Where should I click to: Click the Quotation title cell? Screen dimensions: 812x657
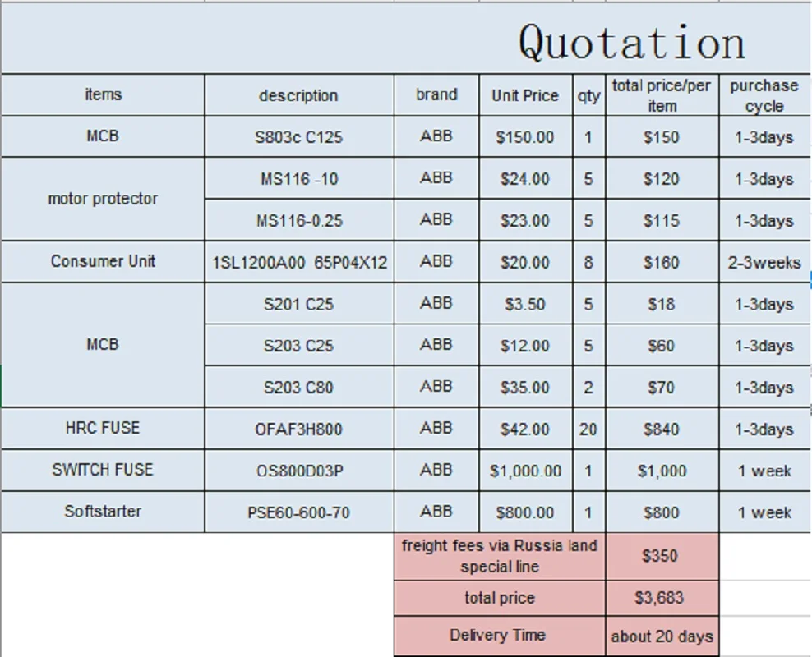click(x=631, y=41)
